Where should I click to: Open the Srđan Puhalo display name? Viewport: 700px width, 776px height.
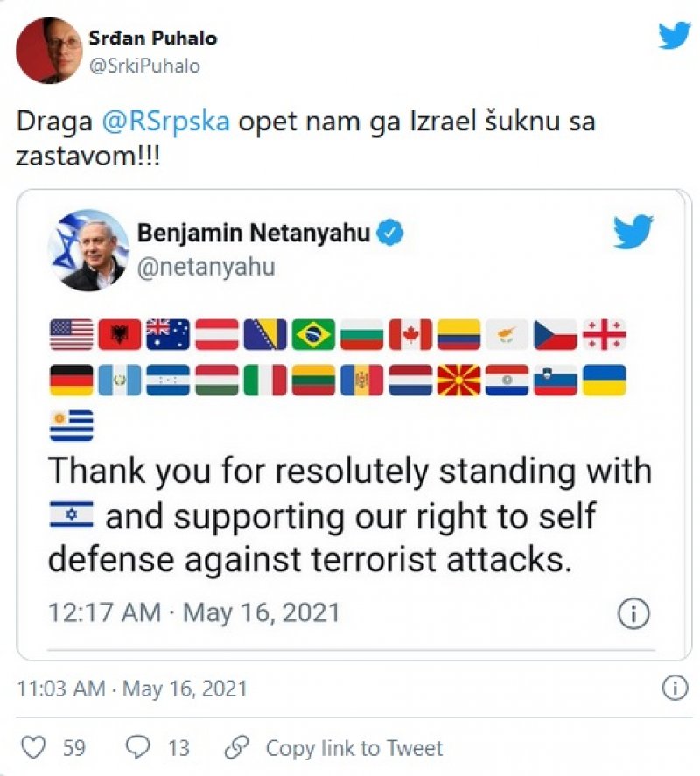[152, 38]
